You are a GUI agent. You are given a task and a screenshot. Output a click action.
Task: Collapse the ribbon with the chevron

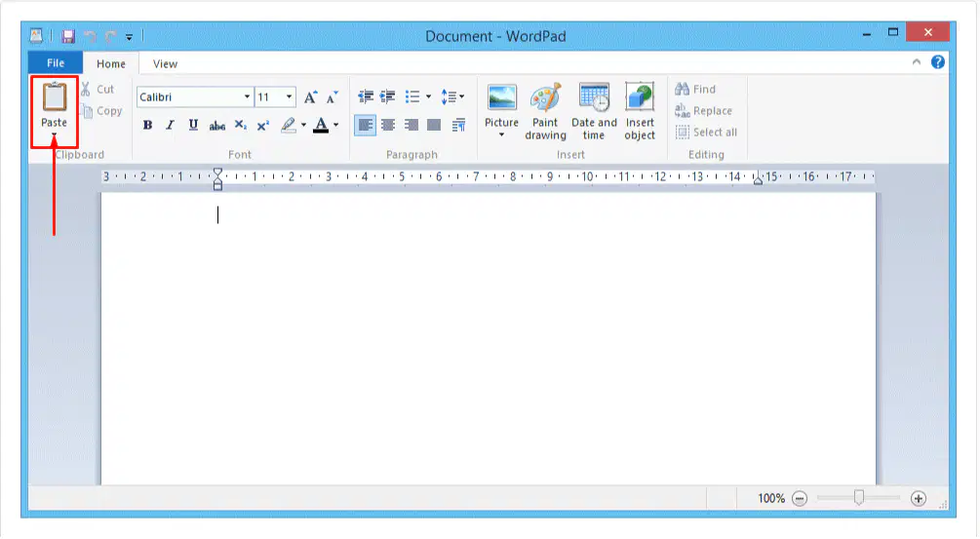[x=917, y=61]
